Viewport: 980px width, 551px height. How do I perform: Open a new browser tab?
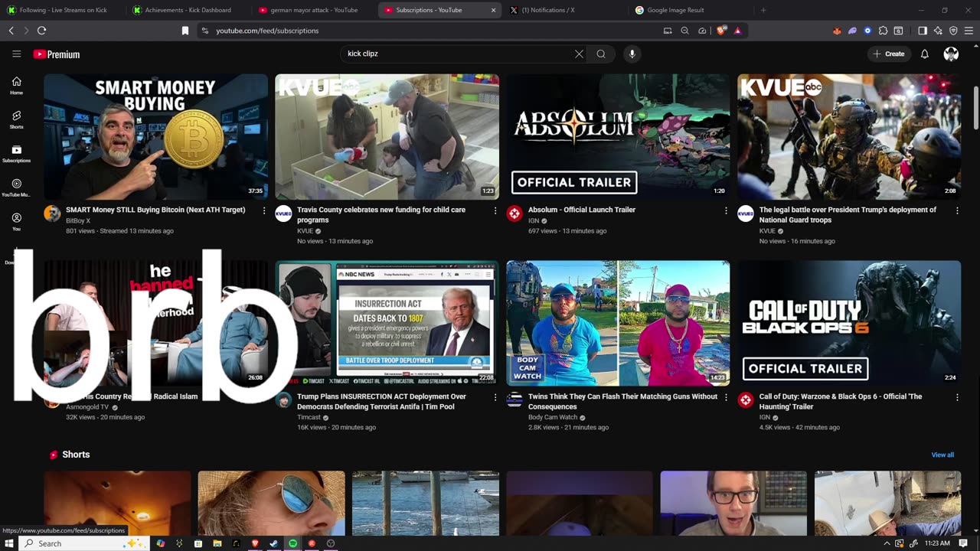click(x=763, y=10)
